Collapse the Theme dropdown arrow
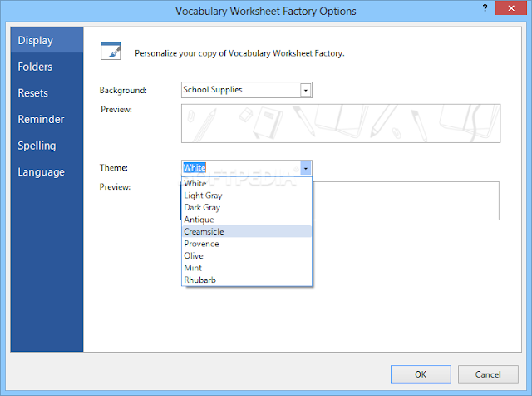Screen dimensions: 532x396 pyautogui.click(x=306, y=168)
